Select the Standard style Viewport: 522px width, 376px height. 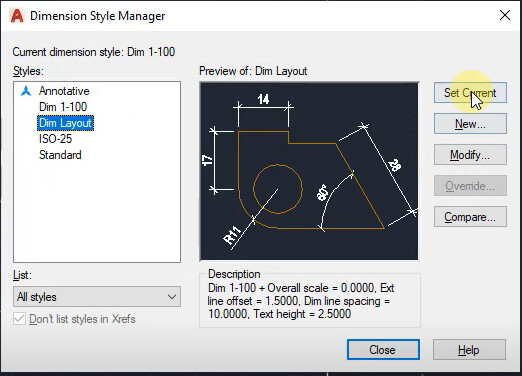[x=60, y=155]
